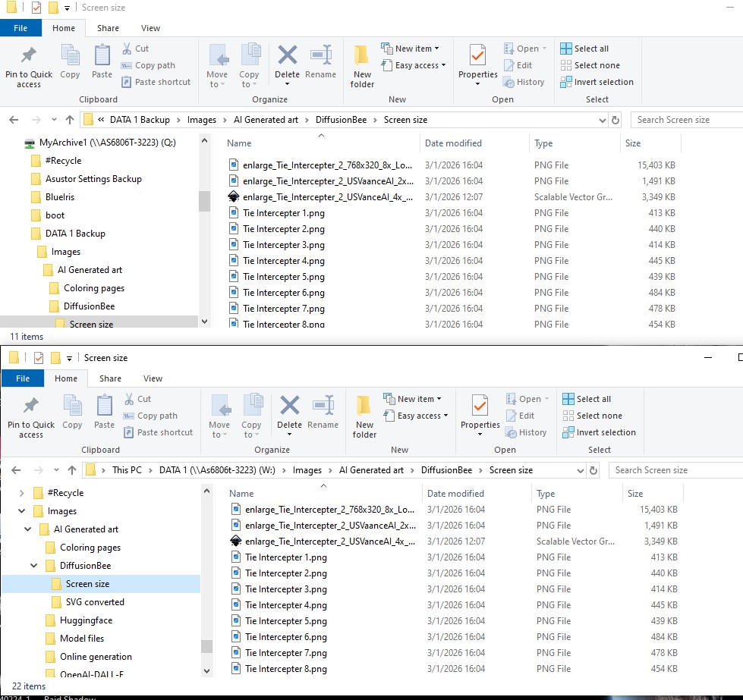Click Pin to Quick access in bottom window
Image resolution: width=743 pixels, height=700 pixels.
click(31, 417)
